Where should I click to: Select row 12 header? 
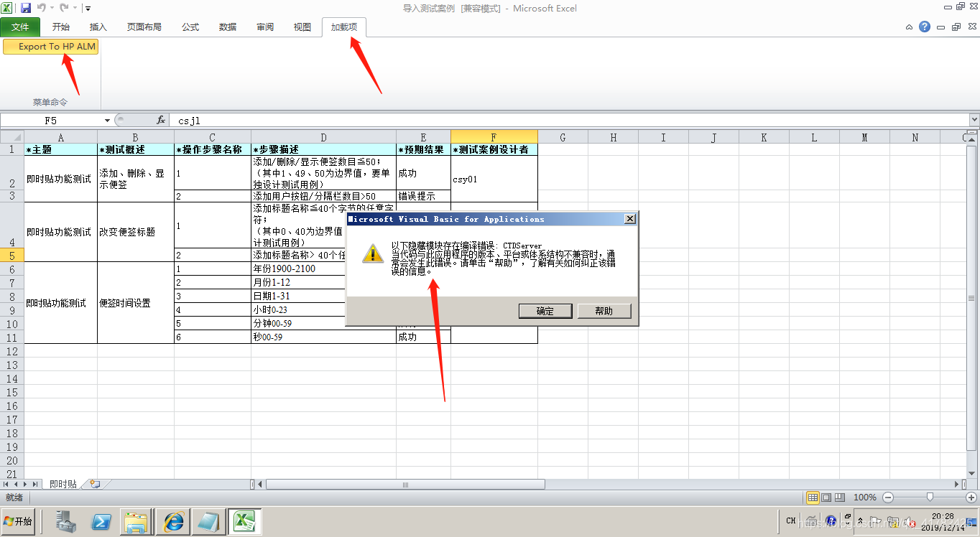[x=12, y=350]
